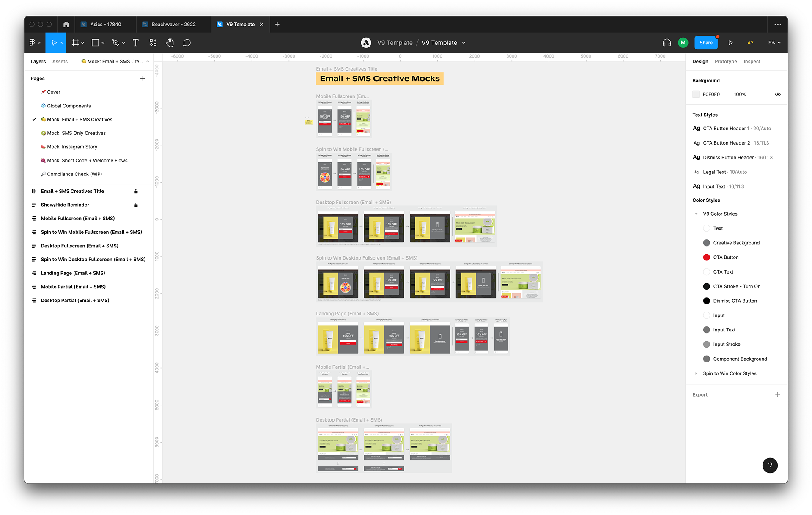Click the Resources components icon

click(153, 43)
